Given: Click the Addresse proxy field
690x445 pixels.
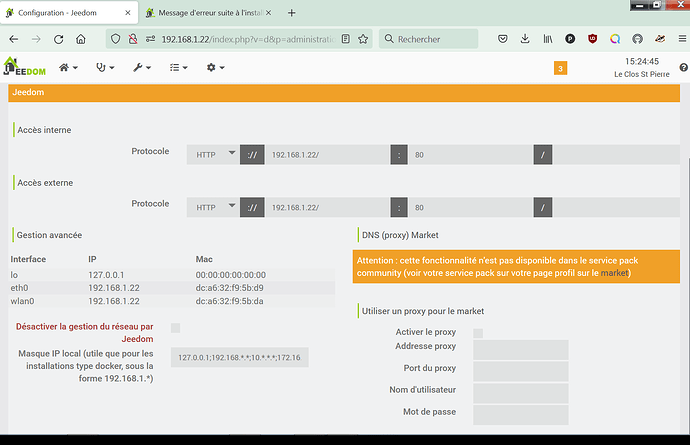Looking at the screenshot, I should point(521,350).
